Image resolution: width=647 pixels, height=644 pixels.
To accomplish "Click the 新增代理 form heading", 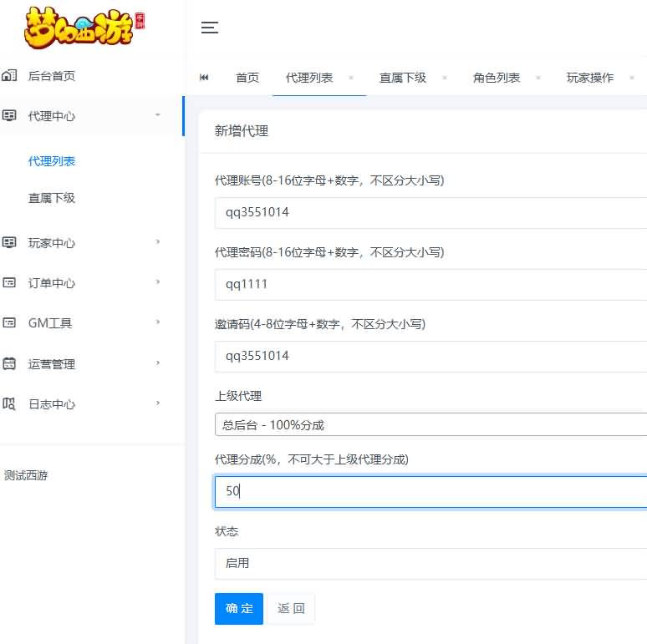I will [242, 131].
